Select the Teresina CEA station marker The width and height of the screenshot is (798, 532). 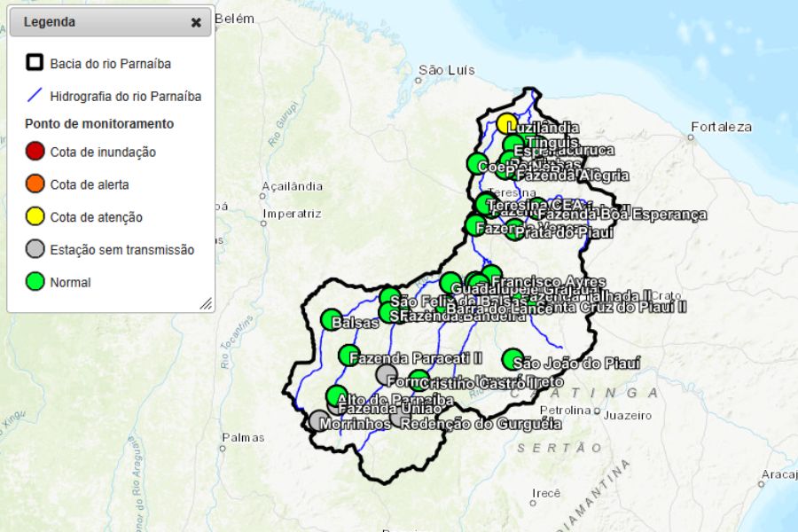[484, 204]
